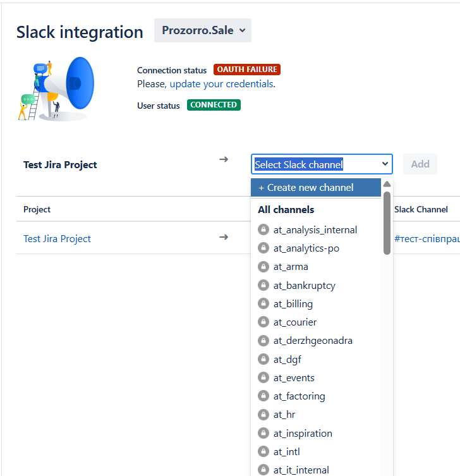The height and width of the screenshot is (476, 460).
Task: Click lock icon beside at_analysis_internal
Action: tap(263, 230)
